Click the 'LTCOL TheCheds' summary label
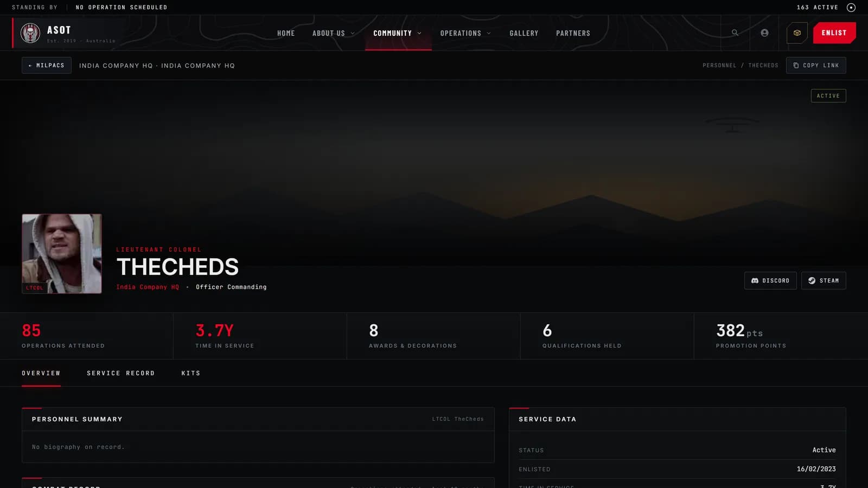The image size is (868, 488). 458,419
